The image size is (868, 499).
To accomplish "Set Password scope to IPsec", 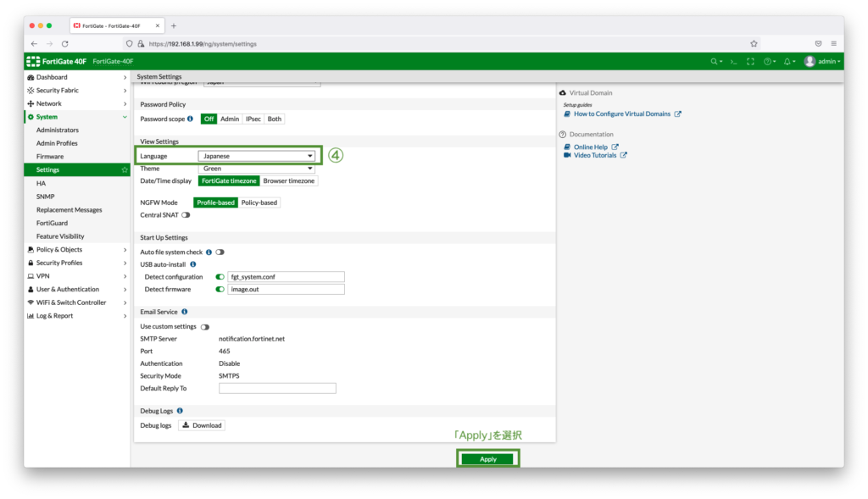I will pyautogui.click(x=253, y=119).
